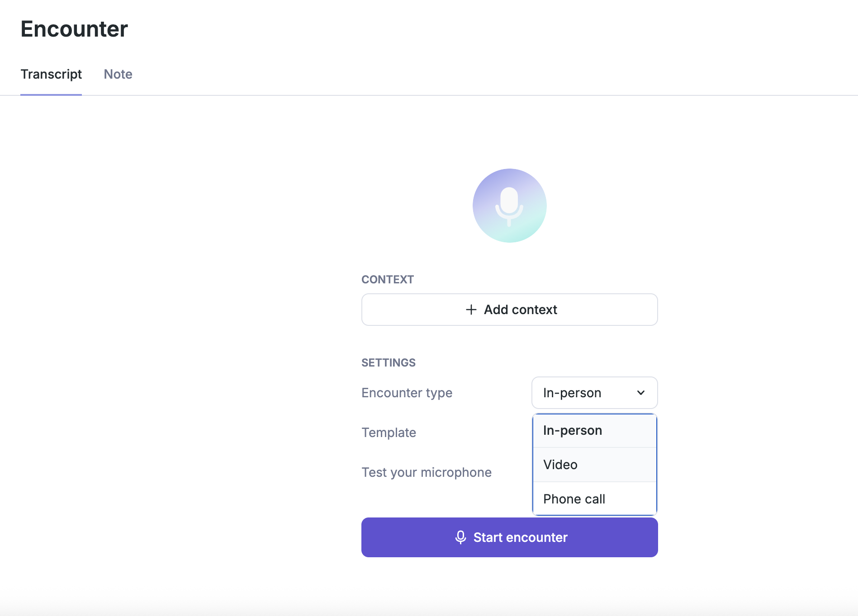Click the CONTEXT section heading
The height and width of the screenshot is (616, 858).
(x=387, y=279)
